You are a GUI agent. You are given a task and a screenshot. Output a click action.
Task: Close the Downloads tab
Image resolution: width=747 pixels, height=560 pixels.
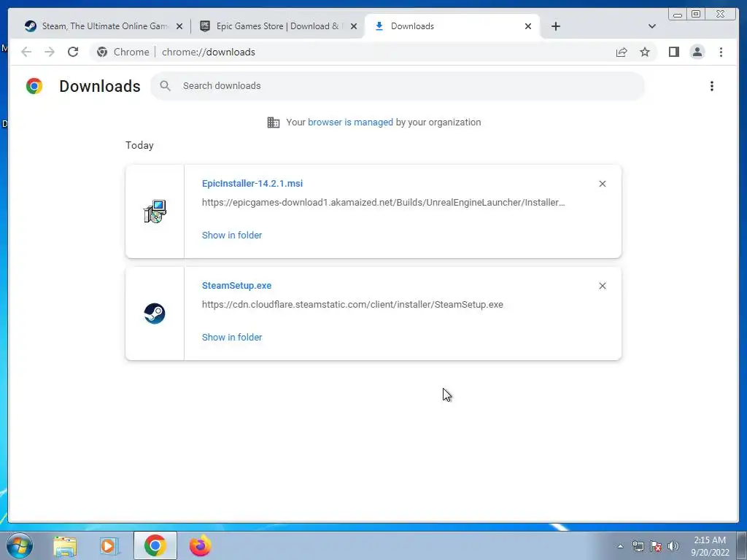(528, 27)
